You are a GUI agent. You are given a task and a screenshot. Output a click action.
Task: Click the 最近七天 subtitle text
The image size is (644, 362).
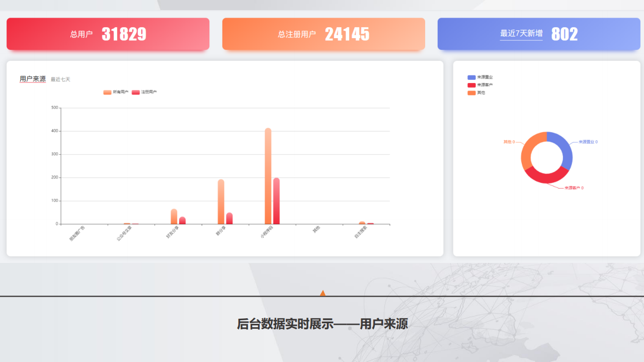(61, 79)
